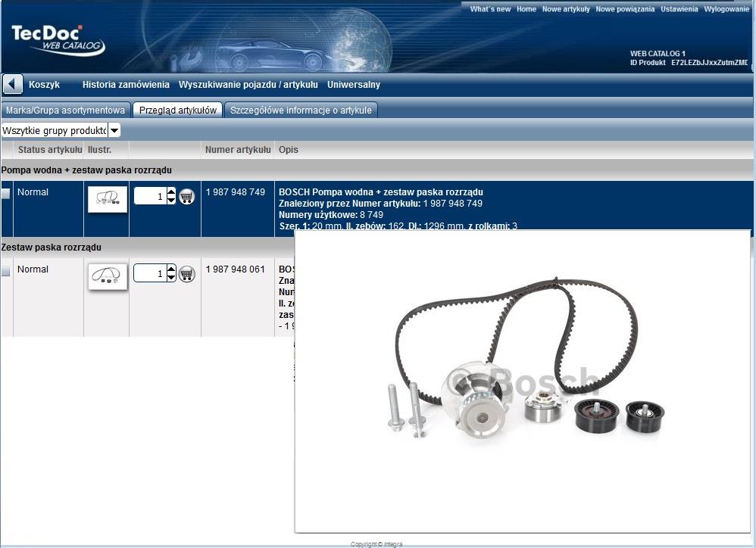
Task: Open Historia zamówienia menu
Action: click(126, 85)
